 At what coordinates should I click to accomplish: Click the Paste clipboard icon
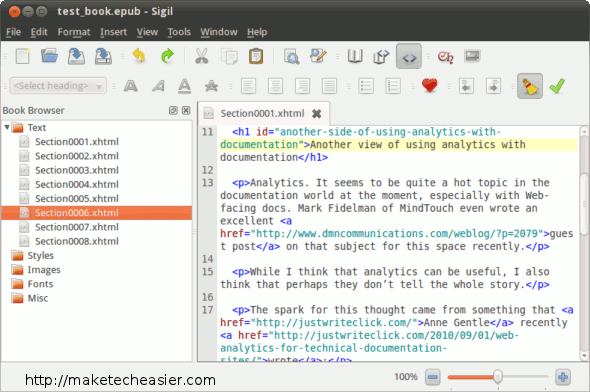tap(256, 56)
